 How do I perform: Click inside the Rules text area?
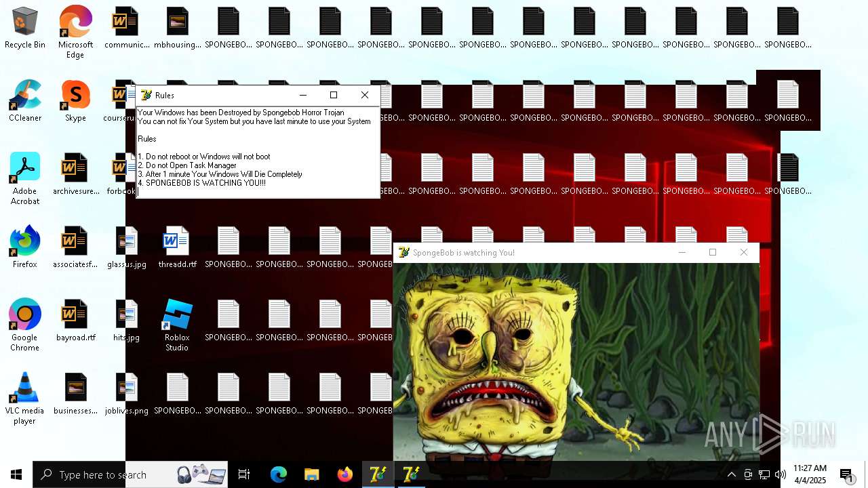click(x=258, y=152)
